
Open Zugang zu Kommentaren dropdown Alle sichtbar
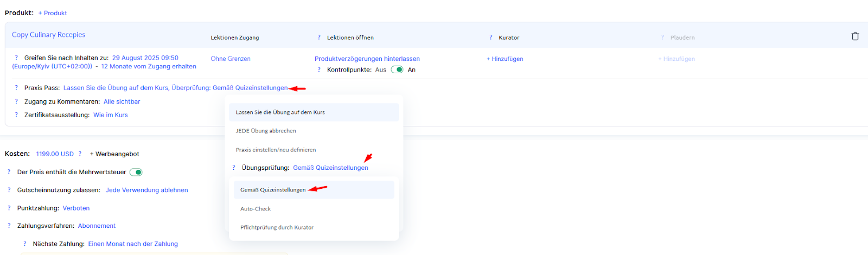122,101
